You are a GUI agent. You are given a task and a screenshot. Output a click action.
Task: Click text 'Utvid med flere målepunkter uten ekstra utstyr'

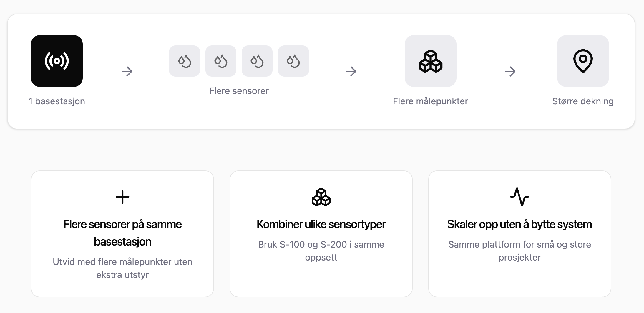coord(122,268)
